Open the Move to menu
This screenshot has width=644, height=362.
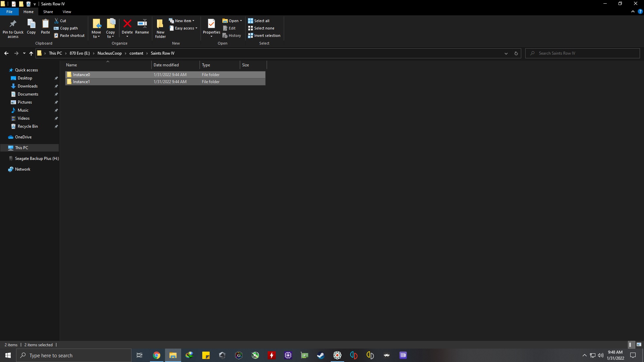(x=96, y=28)
